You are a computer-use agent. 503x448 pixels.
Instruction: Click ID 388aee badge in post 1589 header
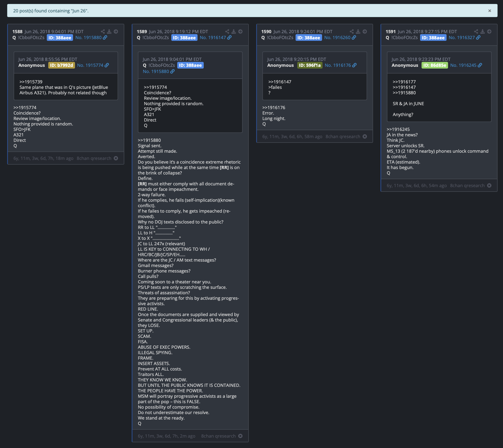point(184,38)
